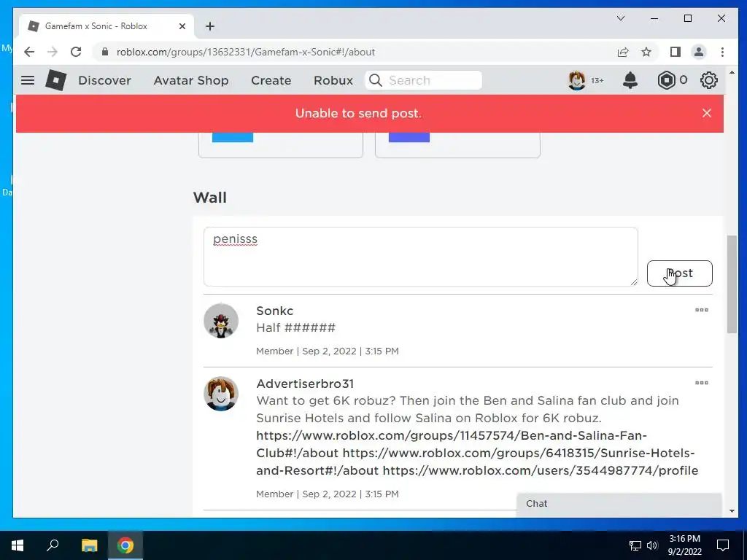
Task: Open the settings gear in Roblox header
Action: 708,80
